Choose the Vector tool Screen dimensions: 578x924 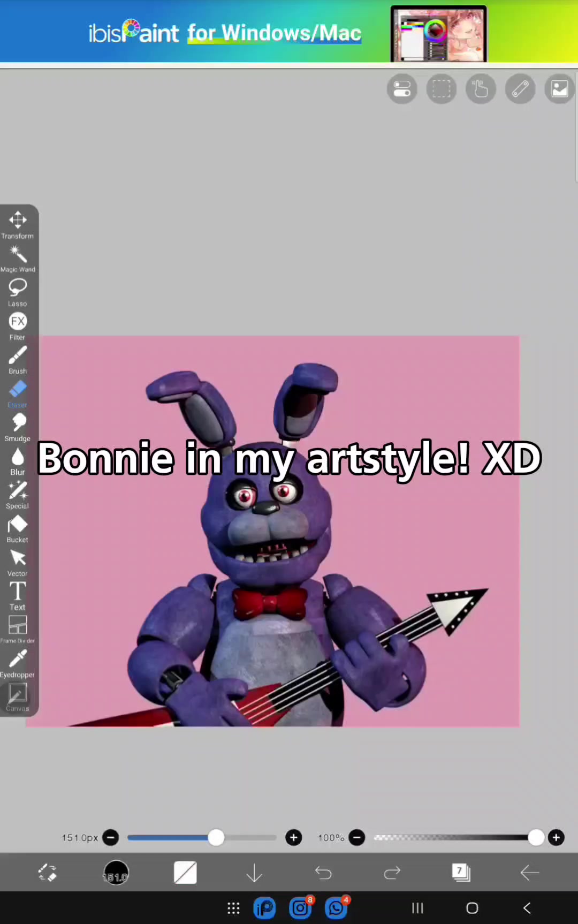point(18,562)
